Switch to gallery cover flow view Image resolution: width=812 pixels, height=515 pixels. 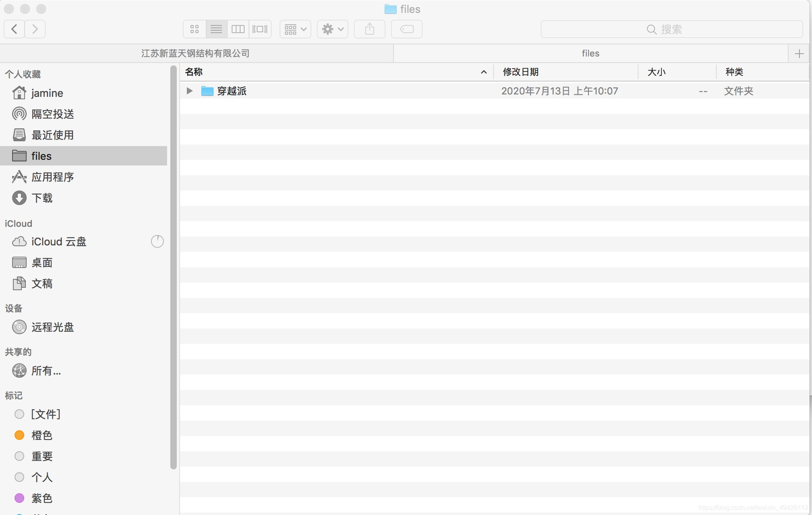pos(260,29)
